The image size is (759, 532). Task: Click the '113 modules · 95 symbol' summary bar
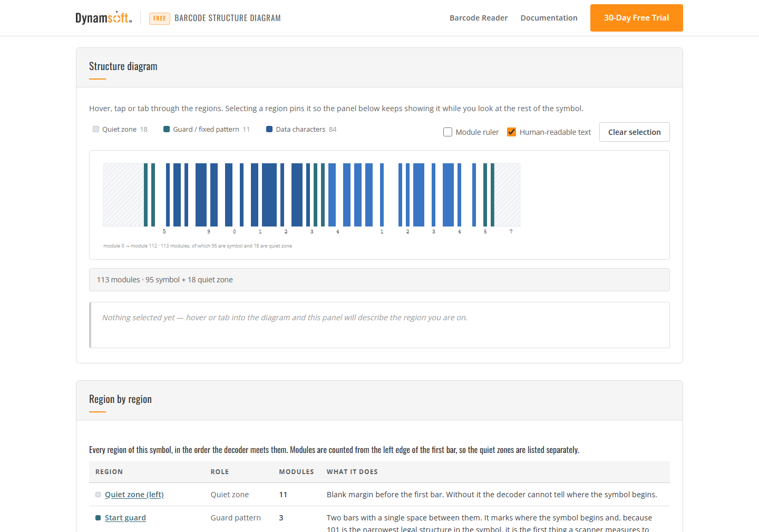(379, 280)
